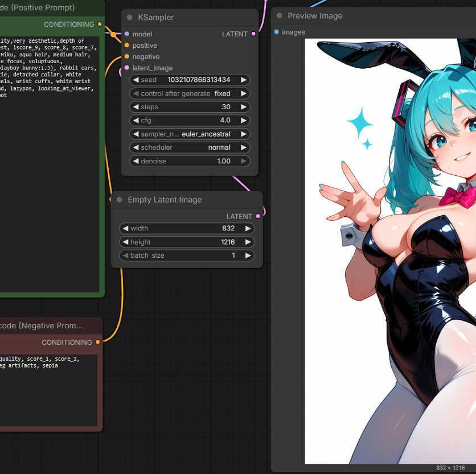Click the Preview Image images input socket
Image resolution: width=476 pixels, height=474 pixels.
(276, 32)
